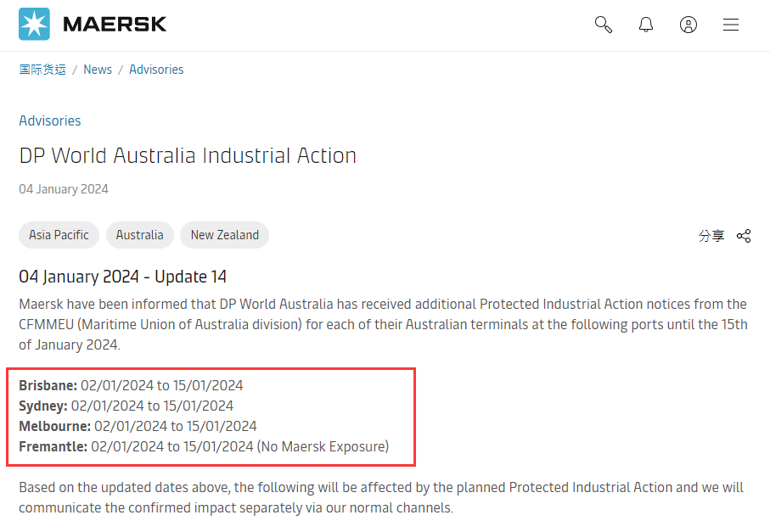Open the notifications bell icon
The height and width of the screenshot is (532, 770).
[646, 25]
